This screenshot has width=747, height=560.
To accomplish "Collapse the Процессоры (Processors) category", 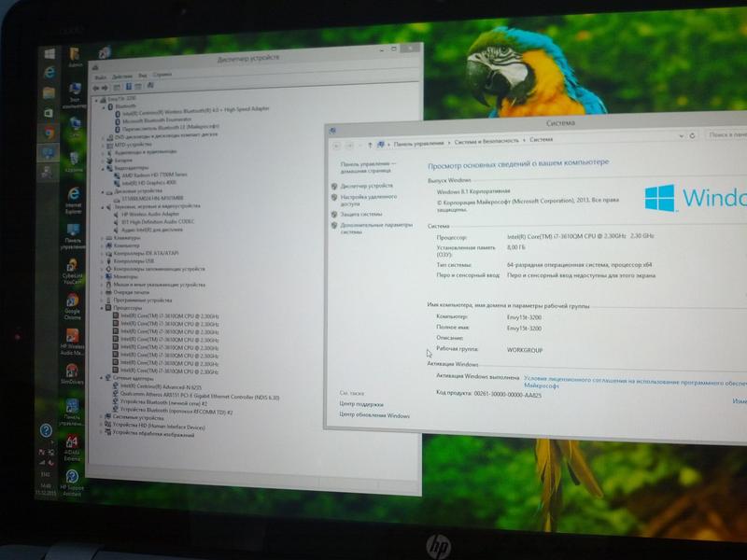I will click(x=103, y=307).
